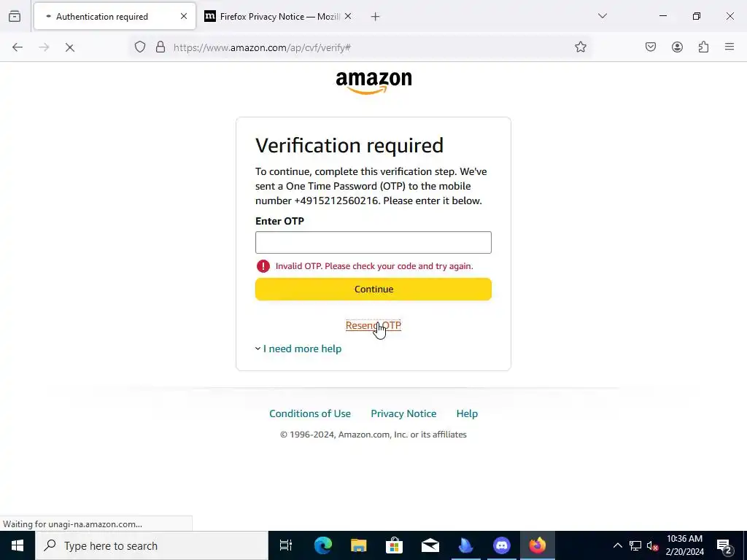
Task: Expand the list all tabs dropdown
Action: 603,16
